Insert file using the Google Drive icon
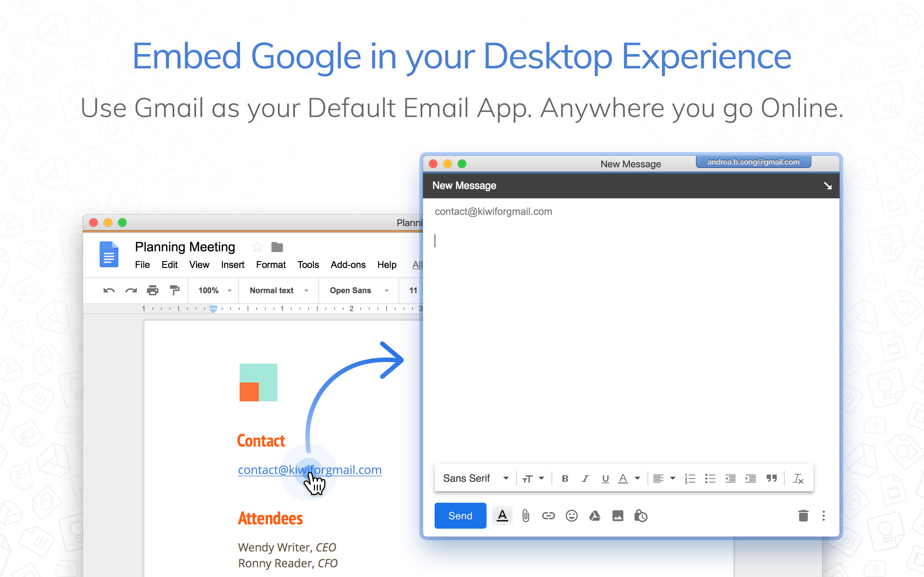 point(594,516)
